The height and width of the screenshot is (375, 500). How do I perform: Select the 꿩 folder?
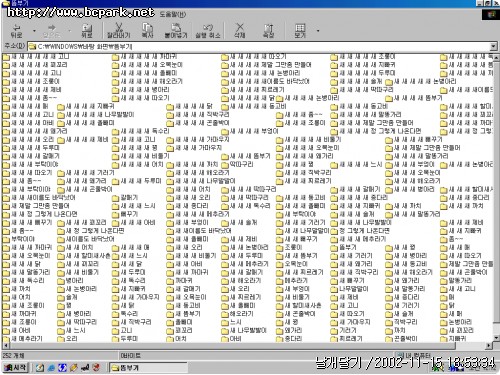tap(64, 305)
